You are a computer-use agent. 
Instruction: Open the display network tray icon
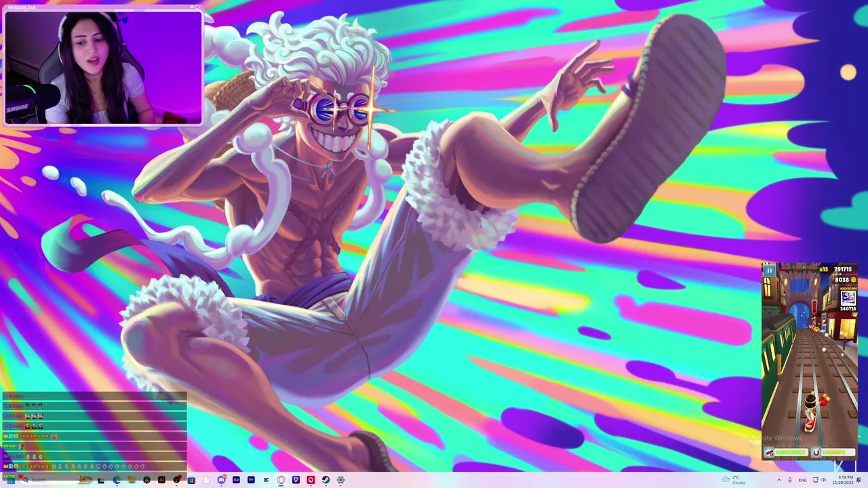coord(815,480)
